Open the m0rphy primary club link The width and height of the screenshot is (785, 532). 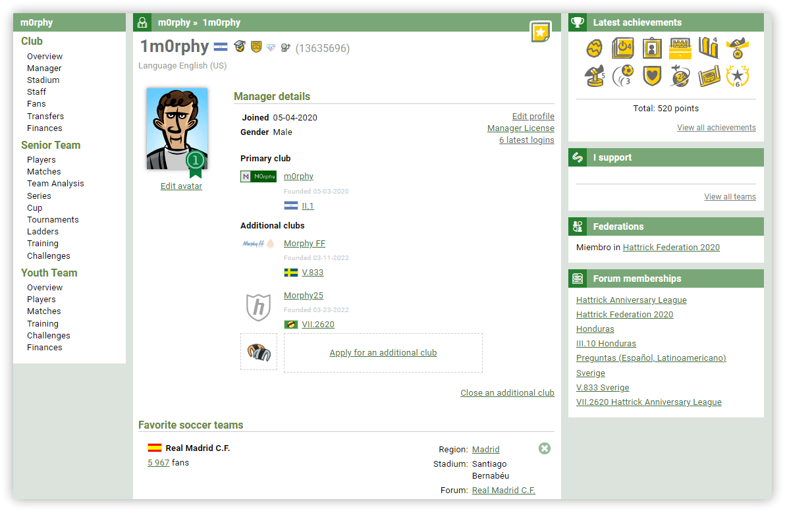coord(298,176)
